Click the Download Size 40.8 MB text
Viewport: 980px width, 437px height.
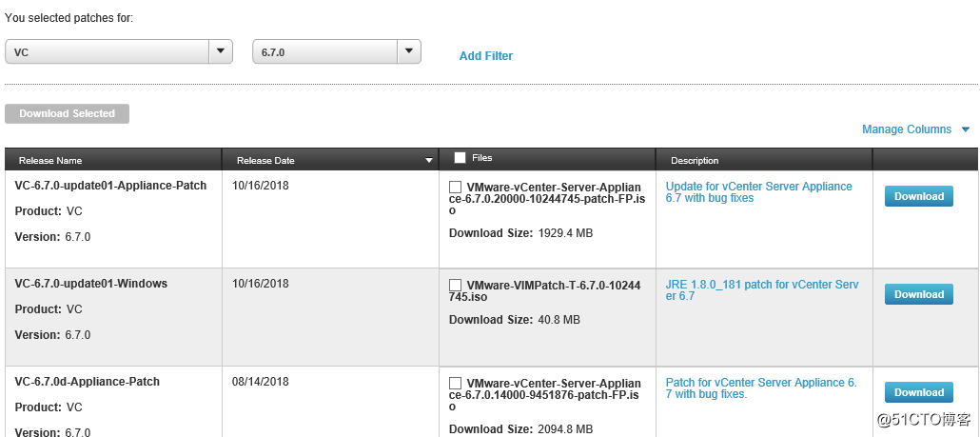(x=515, y=320)
